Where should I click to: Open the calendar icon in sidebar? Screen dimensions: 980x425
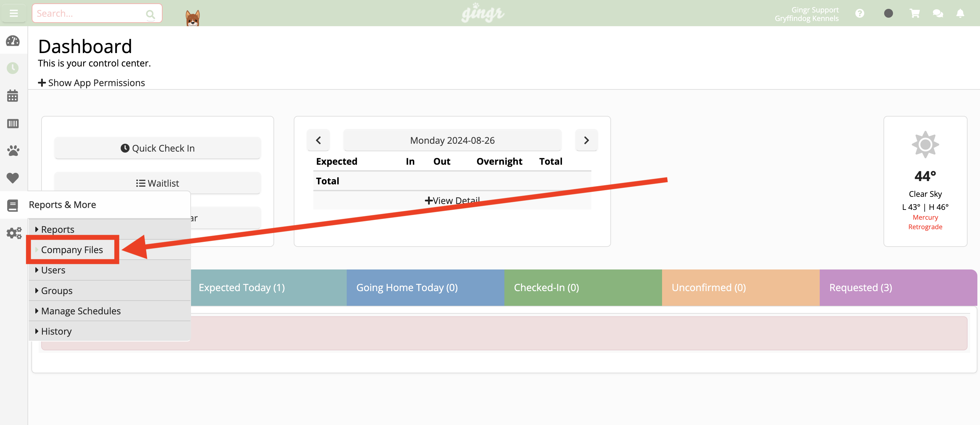click(13, 96)
